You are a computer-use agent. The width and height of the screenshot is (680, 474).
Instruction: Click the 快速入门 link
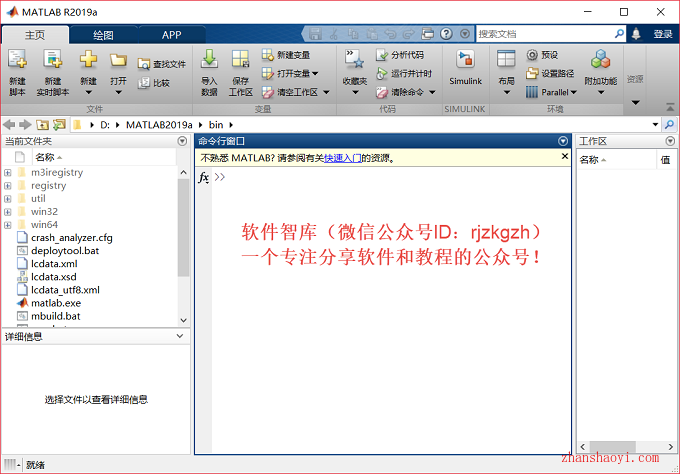pyautogui.click(x=343, y=158)
